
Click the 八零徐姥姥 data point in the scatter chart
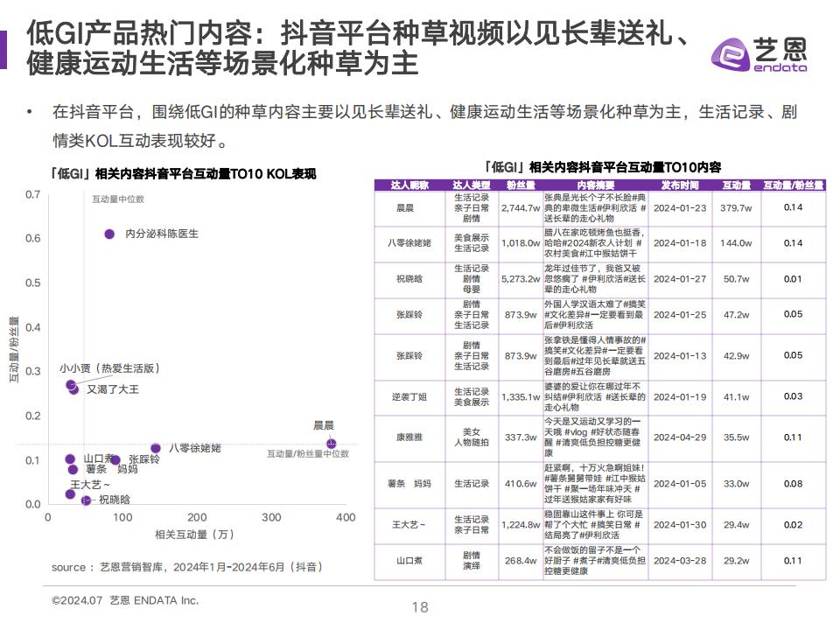coord(156,448)
